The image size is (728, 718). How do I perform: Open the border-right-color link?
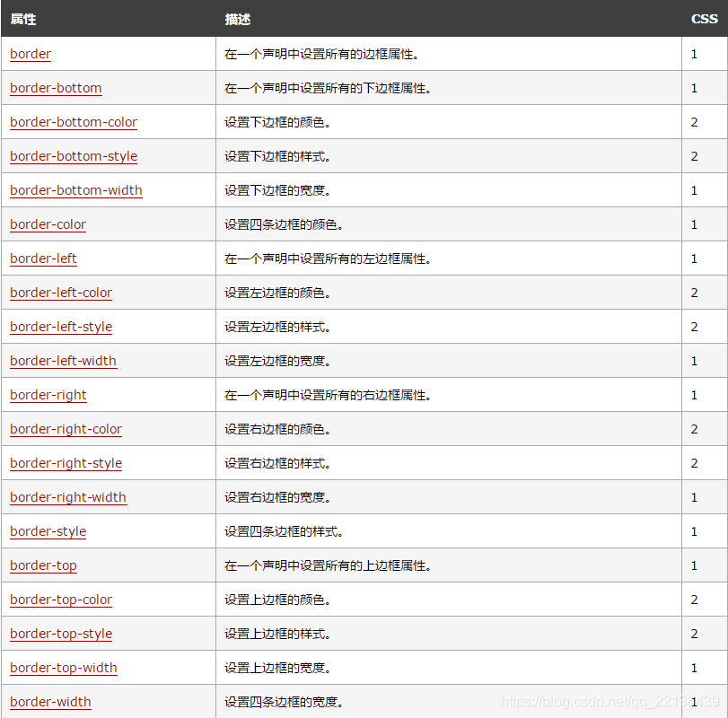(x=66, y=429)
